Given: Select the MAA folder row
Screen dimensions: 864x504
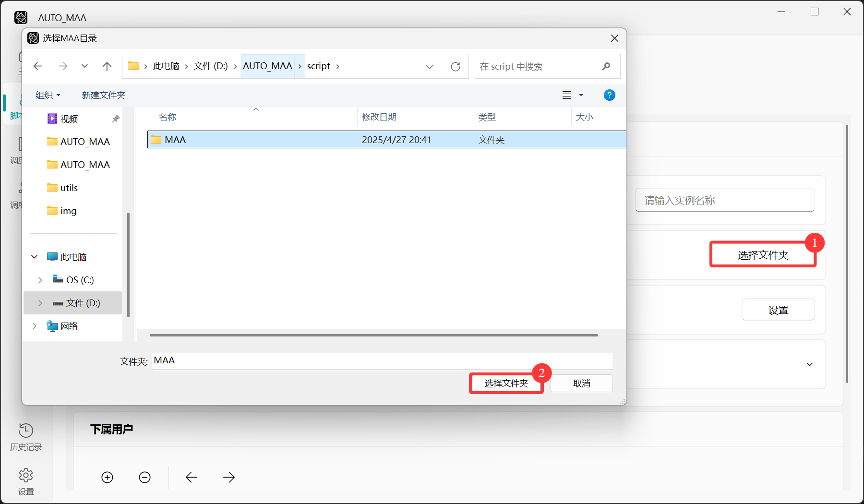Looking at the screenshot, I should click(x=288, y=140).
